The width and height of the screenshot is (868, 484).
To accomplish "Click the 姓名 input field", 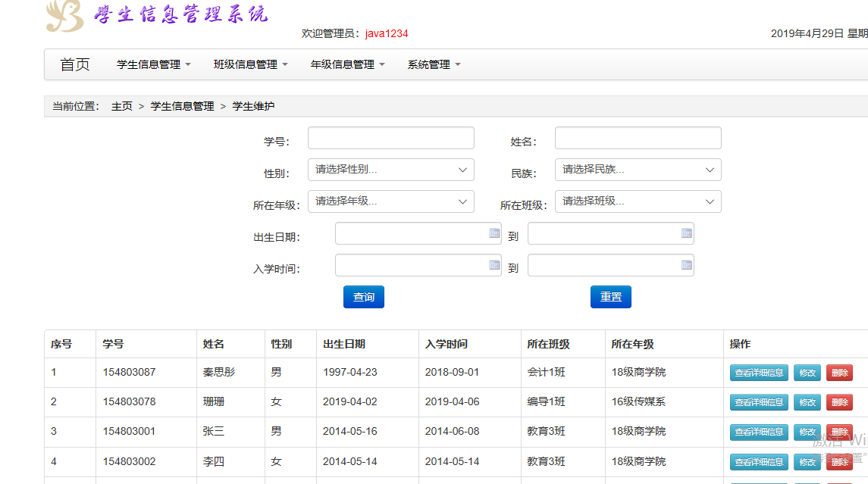I will click(638, 138).
